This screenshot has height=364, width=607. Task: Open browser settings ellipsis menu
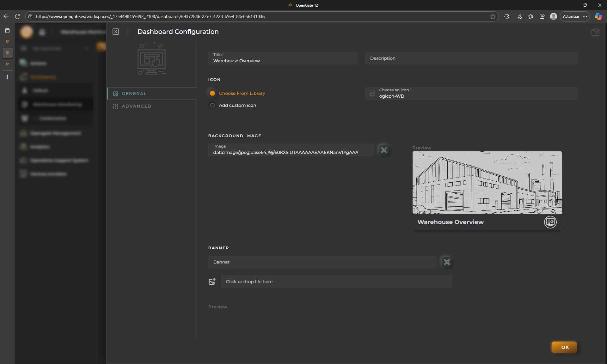[x=585, y=16]
